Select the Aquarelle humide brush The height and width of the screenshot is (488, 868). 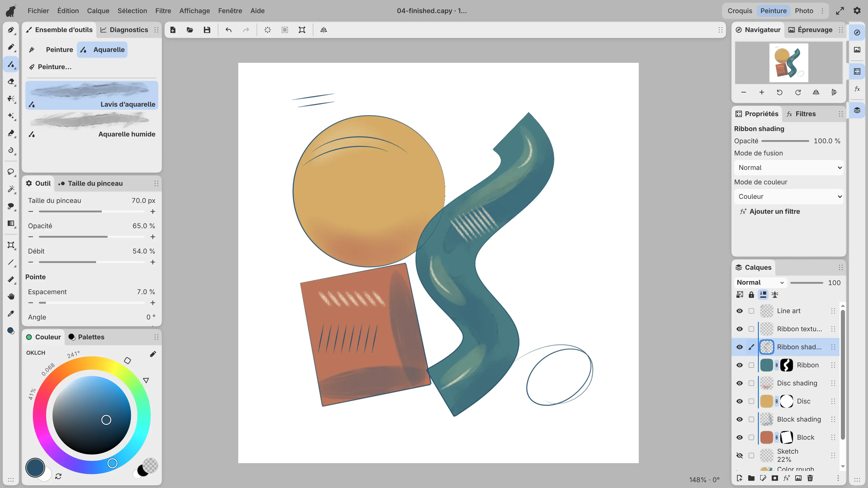coord(92,125)
